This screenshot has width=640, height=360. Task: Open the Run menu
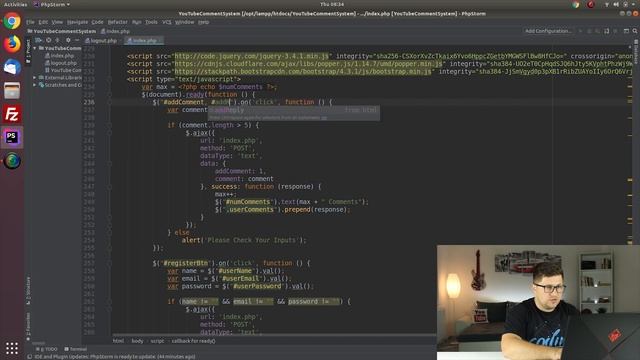coord(136,22)
